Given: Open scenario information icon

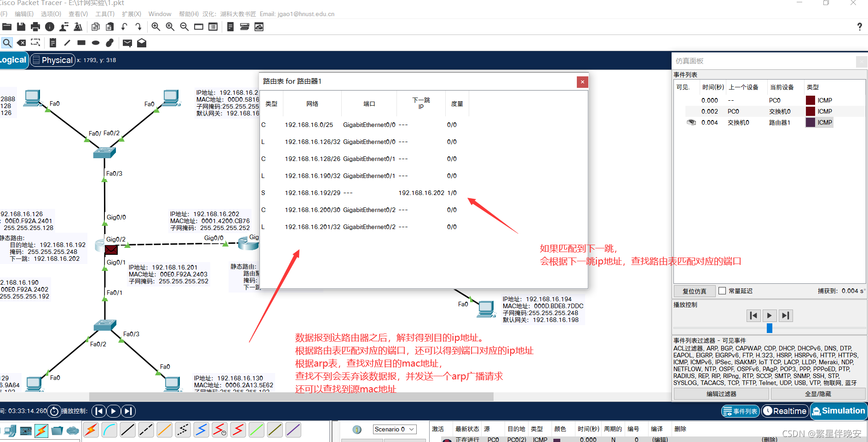Looking at the screenshot, I should (x=357, y=430).
